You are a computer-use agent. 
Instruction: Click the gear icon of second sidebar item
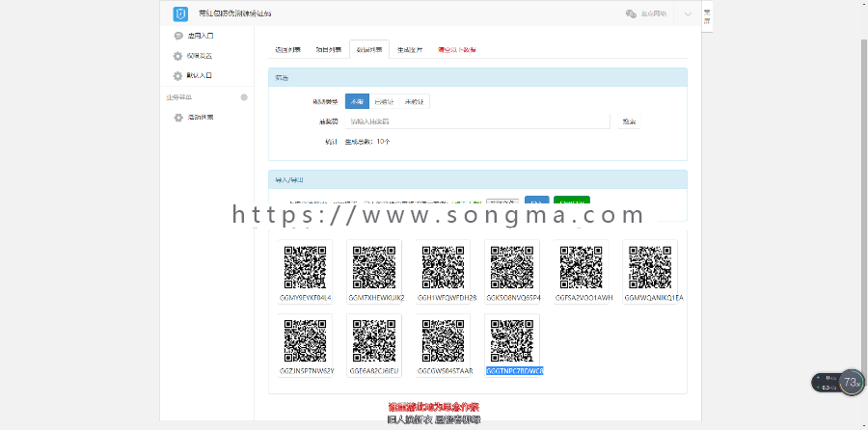click(x=177, y=56)
